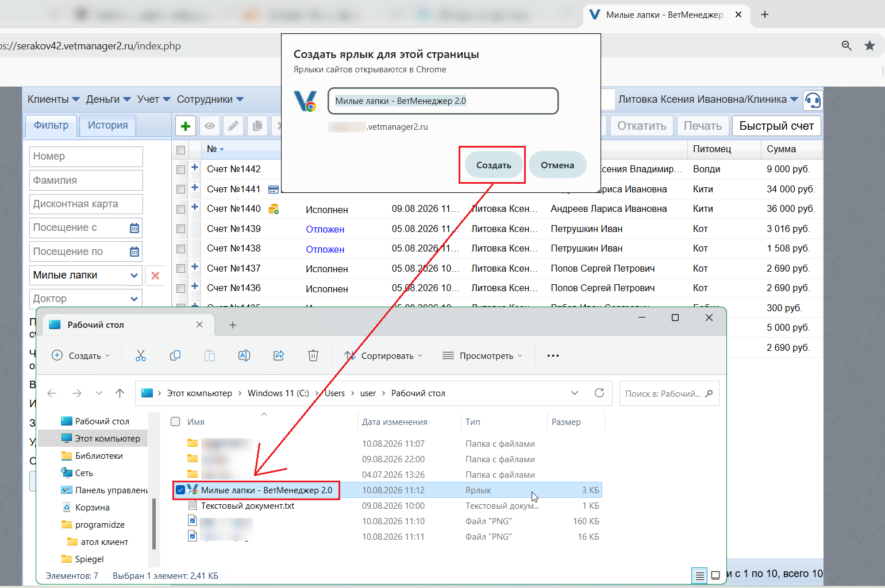Click Отложен status link for Счет №1439
Screen dimensions: 885x588
325,229
